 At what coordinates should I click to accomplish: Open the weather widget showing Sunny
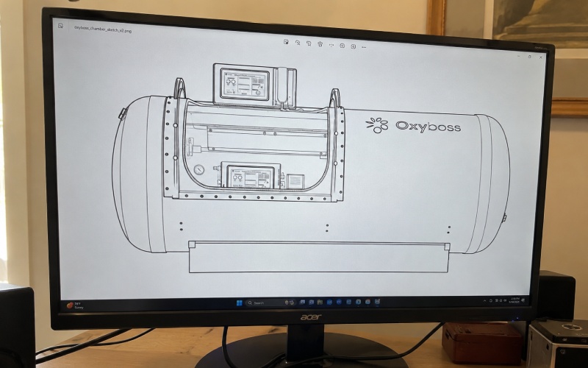click(x=75, y=305)
